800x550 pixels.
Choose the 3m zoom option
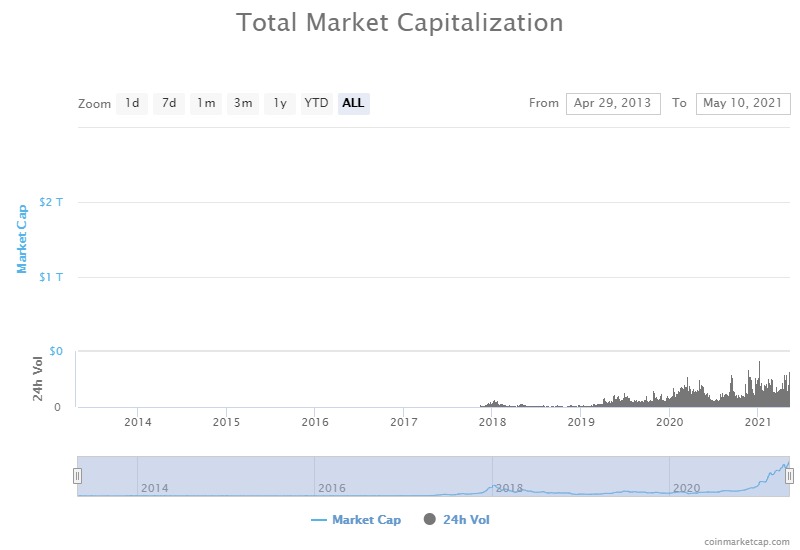(243, 104)
